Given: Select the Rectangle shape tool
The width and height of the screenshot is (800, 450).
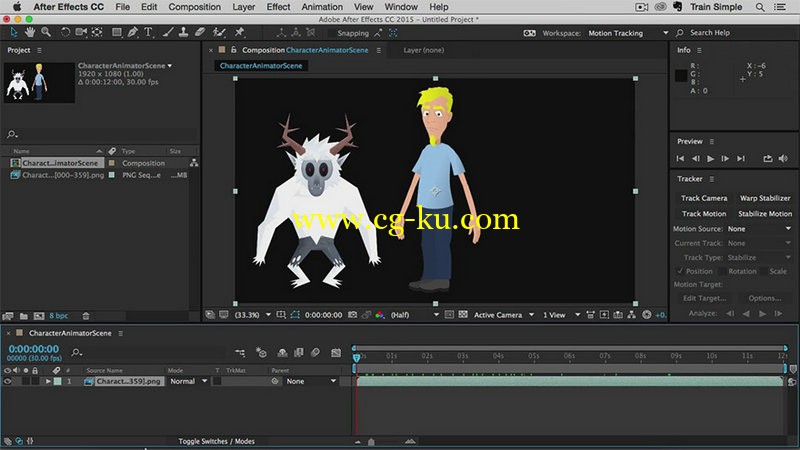Looking at the screenshot, I should 117,32.
